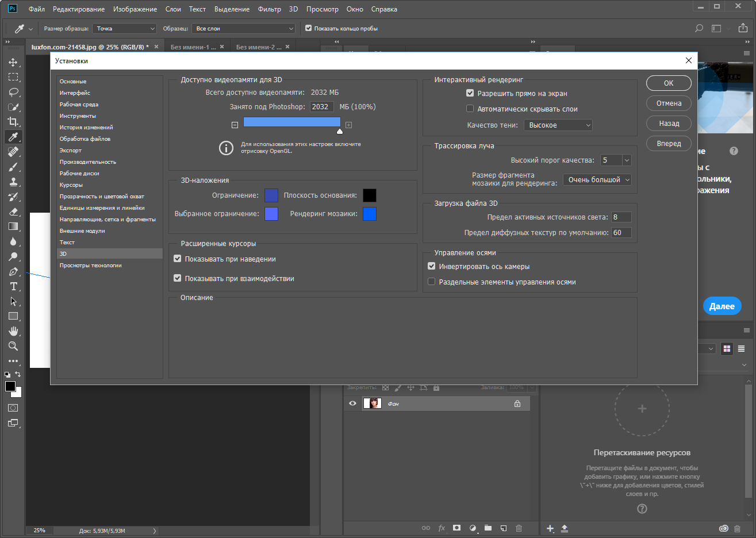Enable 'Автоматически скрывать слои' checkbox
The width and height of the screenshot is (756, 538).
(x=470, y=109)
